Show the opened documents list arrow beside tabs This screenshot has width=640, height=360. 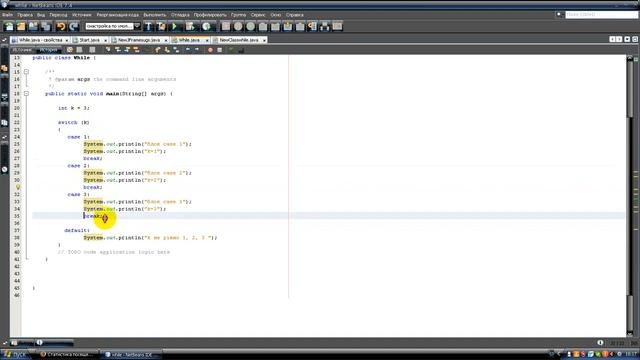[x=627, y=39]
